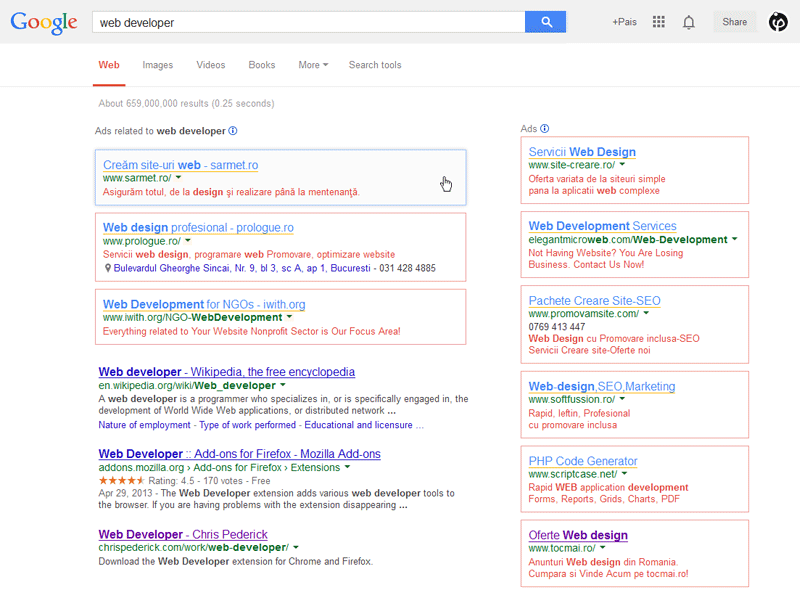Click phone number '0769 413 447'
Image resolution: width=800 pixels, height=600 pixels.
pos(557,327)
